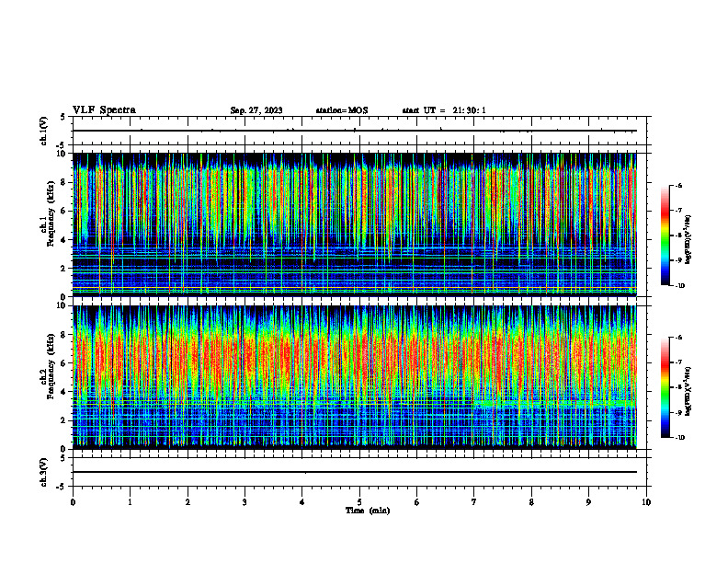Click the ch.2 frequency axis "10" tick label
Screen dimensions: 728x563
click(x=63, y=305)
